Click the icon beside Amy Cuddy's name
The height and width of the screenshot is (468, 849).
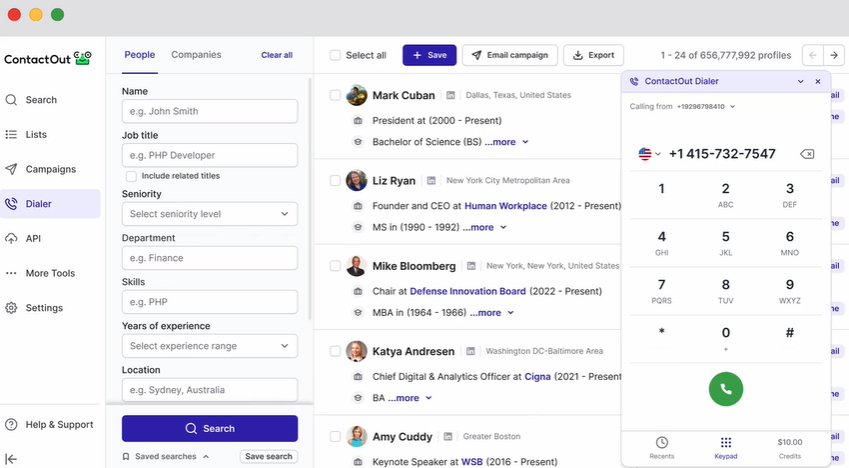(x=448, y=437)
